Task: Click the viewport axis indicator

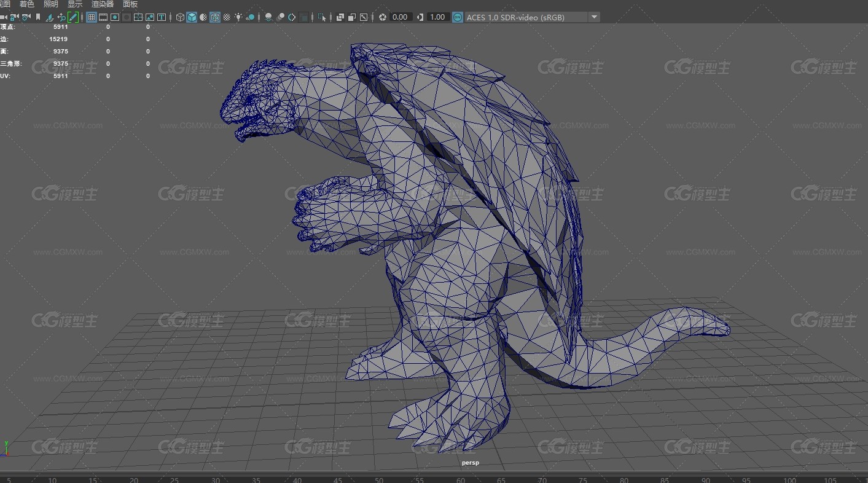Action: (x=5, y=447)
